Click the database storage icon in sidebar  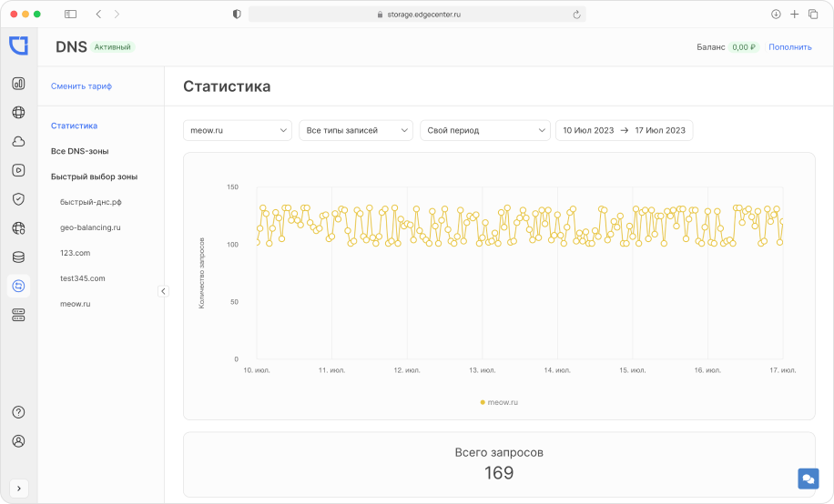(18, 257)
